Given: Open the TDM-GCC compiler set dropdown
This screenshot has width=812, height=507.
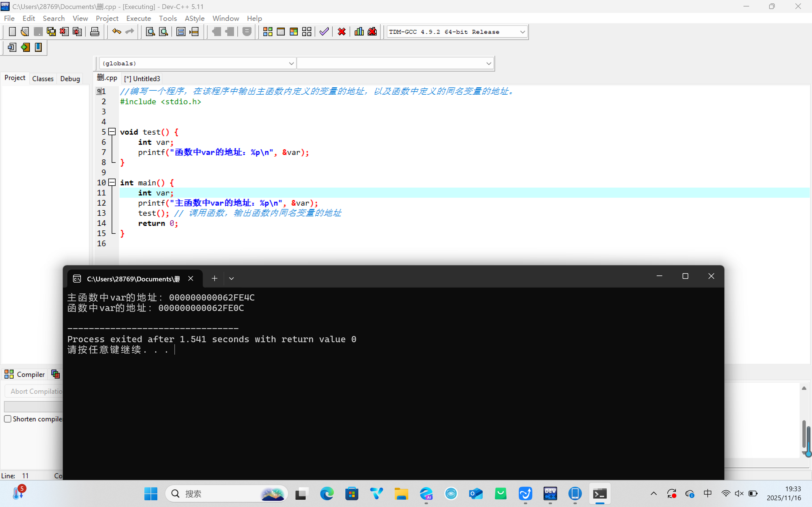Looking at the screenshot, I should pos(522,32).
